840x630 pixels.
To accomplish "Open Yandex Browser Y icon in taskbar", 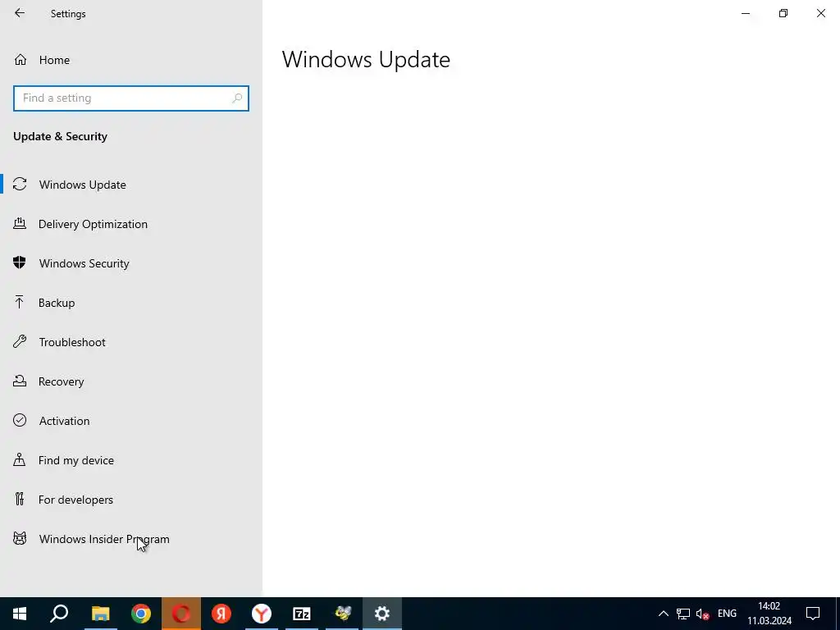I will (262, 614).
